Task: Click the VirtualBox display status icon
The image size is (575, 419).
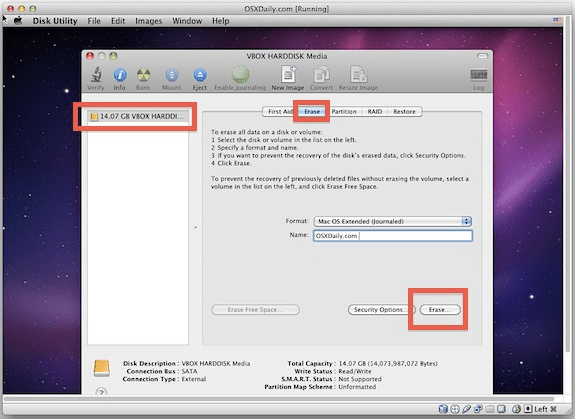Action: tap(501, 409)
